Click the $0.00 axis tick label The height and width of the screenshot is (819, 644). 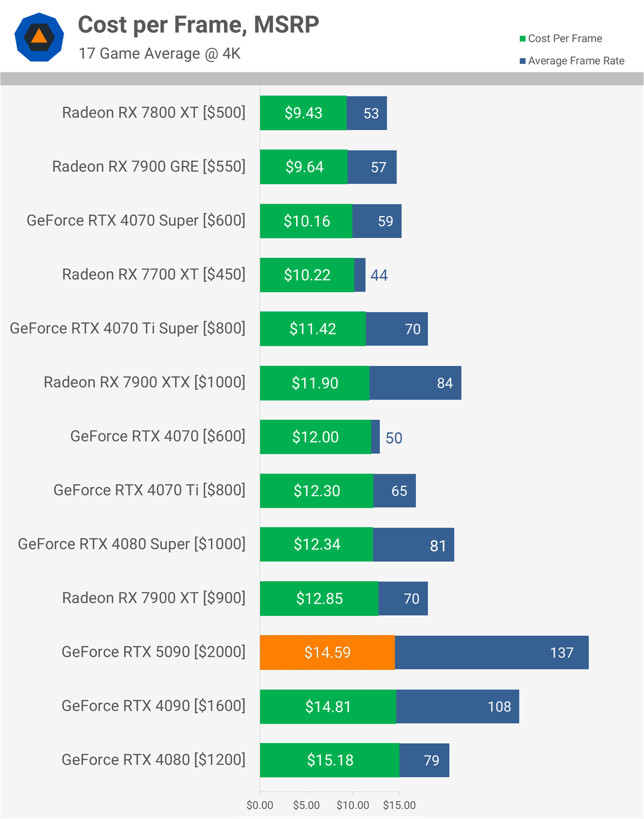260,805
